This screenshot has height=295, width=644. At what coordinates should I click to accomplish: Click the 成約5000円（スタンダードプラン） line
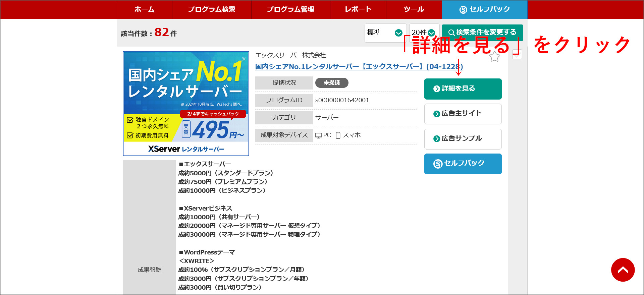tap(226, 173)
